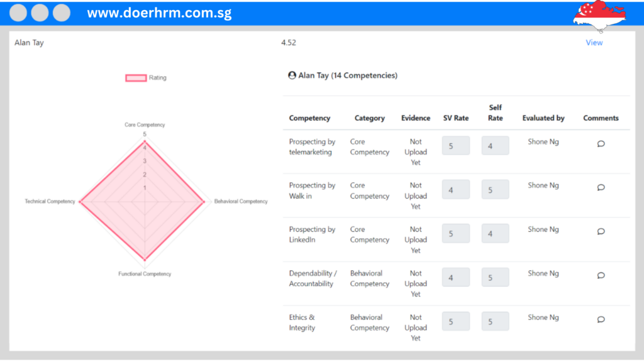This screenshot has height=362, width=644.
Task: Click the Singapore flag map logo
Action: 599,16
